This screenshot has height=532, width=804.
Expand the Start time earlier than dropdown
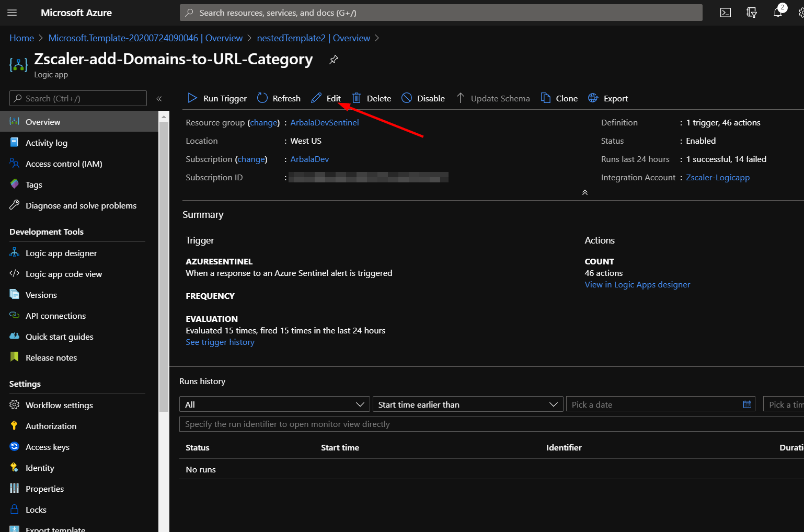click(x=468, y=404)
